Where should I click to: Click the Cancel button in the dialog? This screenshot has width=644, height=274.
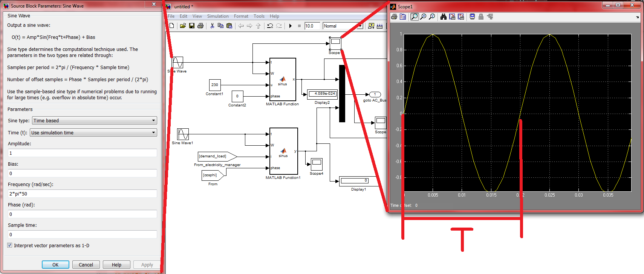coord(86,265)
